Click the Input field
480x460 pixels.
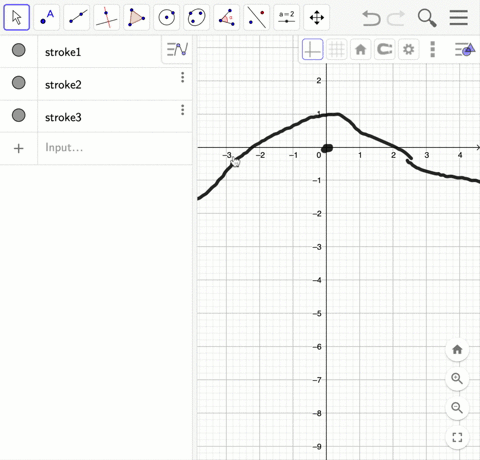tap(115, 148)
